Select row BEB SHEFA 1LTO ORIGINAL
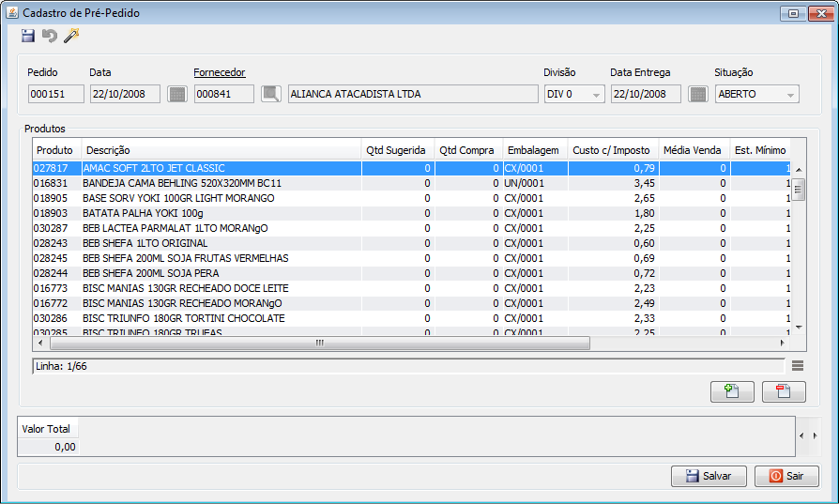 tap(411, 243)
